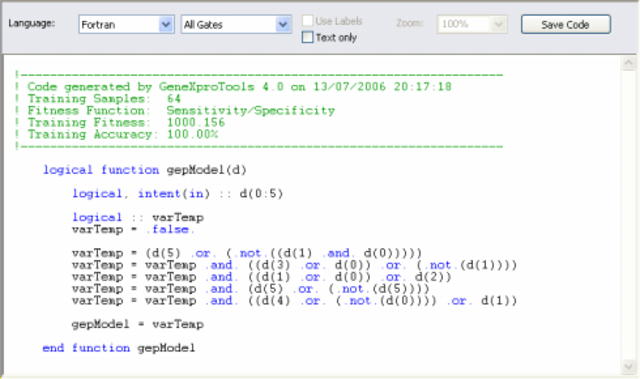This screenshot has width=640, height=379.
Task: Click the Save Code button
Action: tap(565, 24)
